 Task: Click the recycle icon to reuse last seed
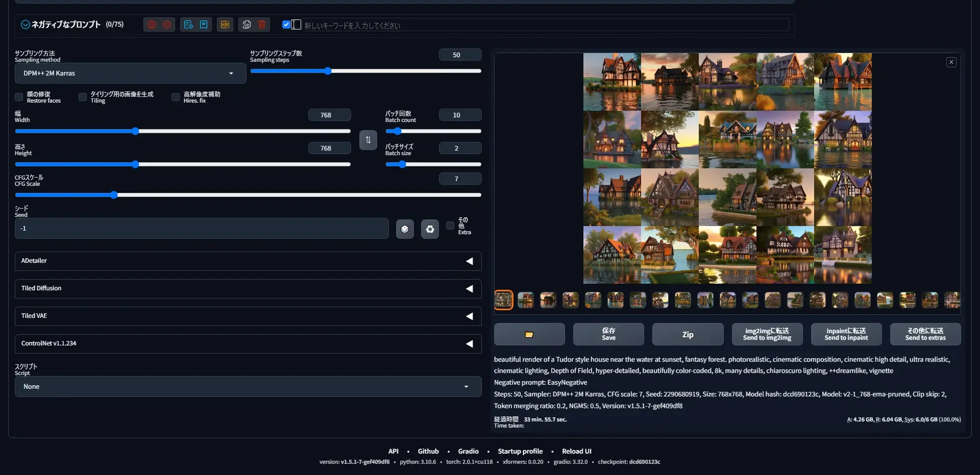430,229
